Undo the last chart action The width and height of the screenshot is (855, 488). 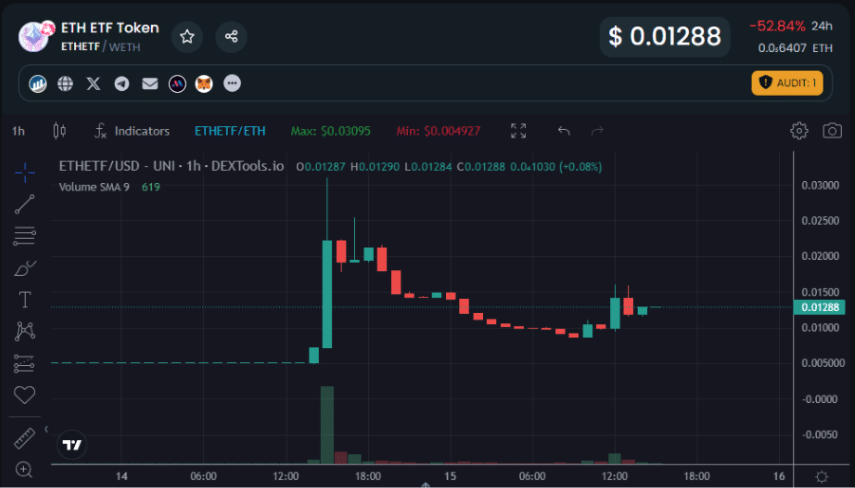point(564,131)
